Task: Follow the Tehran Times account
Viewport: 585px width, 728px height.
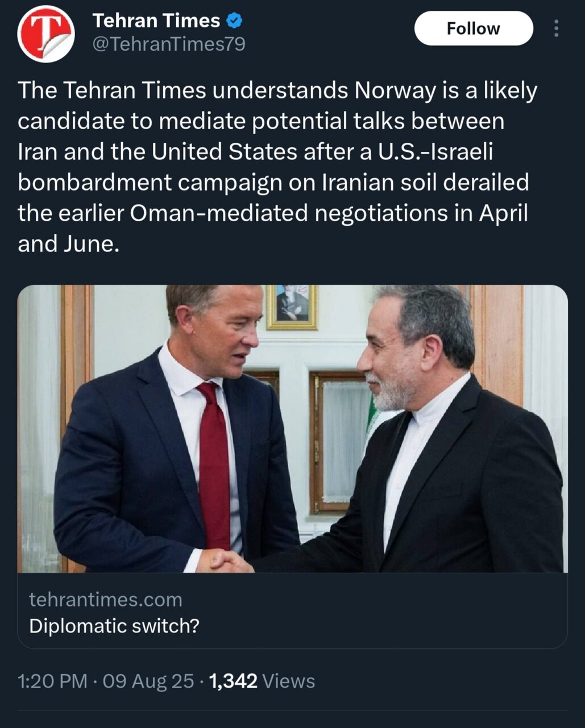Action: 473,28
